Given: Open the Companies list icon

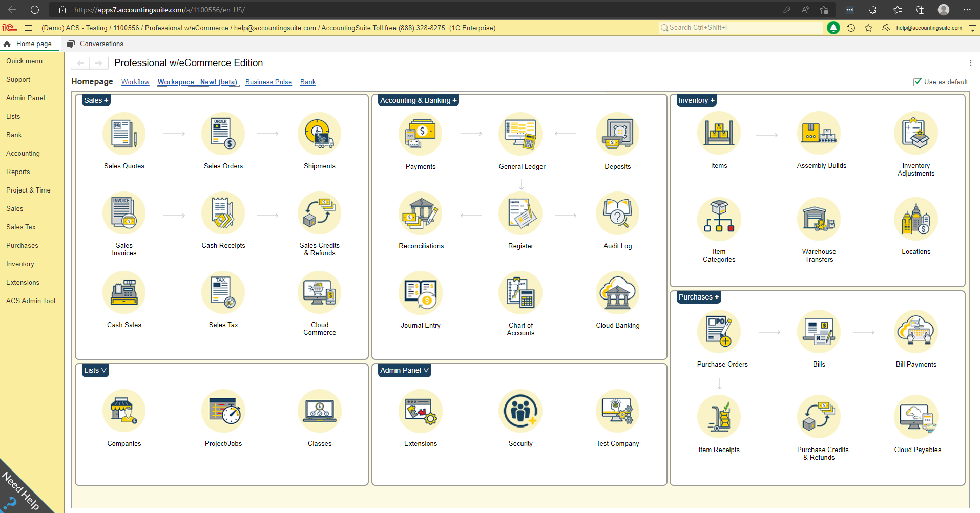Looking at the screenshot, I should tap(124, 411).
